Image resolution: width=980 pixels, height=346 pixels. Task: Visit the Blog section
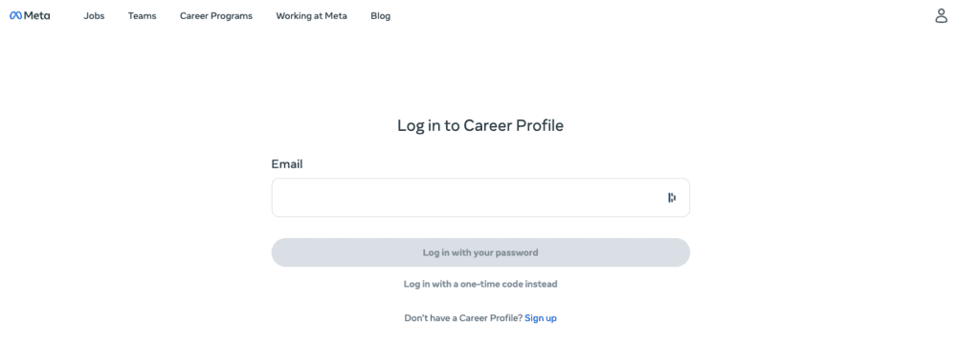point(381,16)
